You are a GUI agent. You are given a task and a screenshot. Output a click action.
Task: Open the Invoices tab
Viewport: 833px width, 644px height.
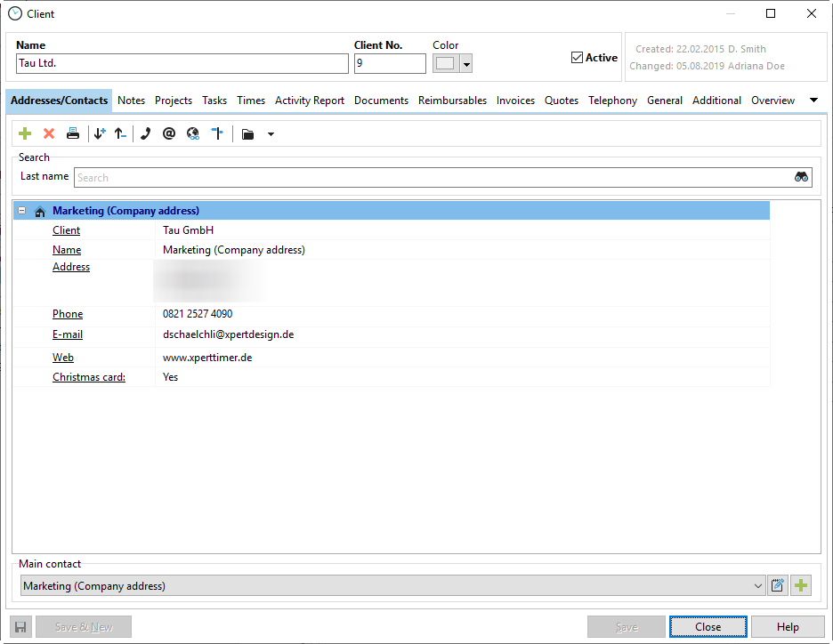point(515,101)
